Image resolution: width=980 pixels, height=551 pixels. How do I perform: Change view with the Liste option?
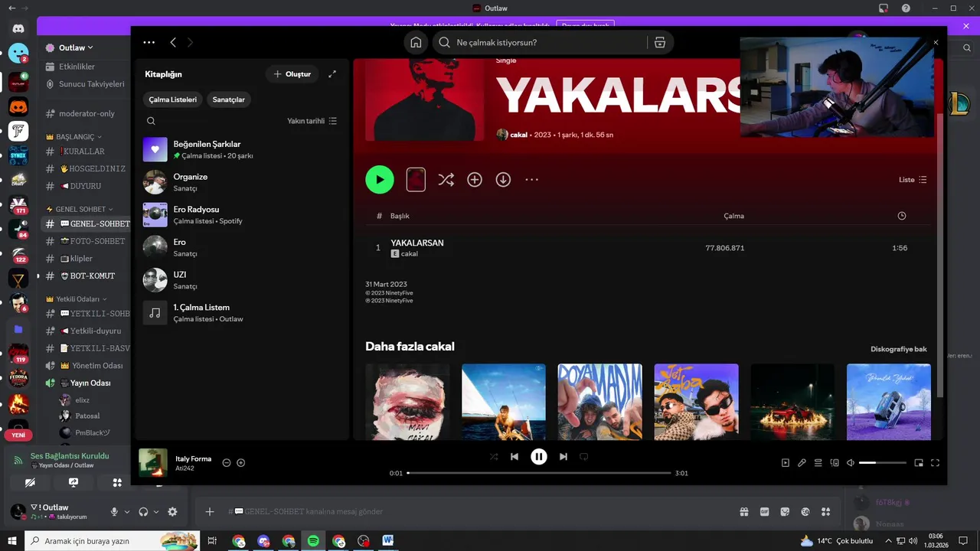click(913, 180)
